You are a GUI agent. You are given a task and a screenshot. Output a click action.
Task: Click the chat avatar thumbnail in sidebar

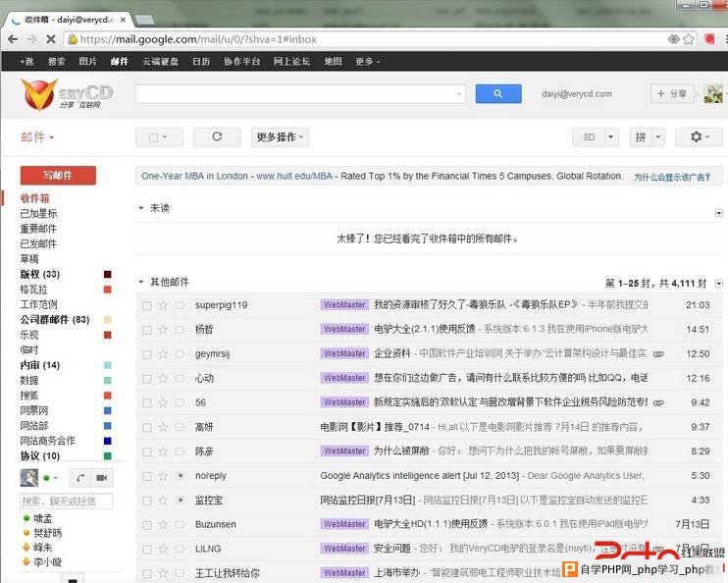29,478
